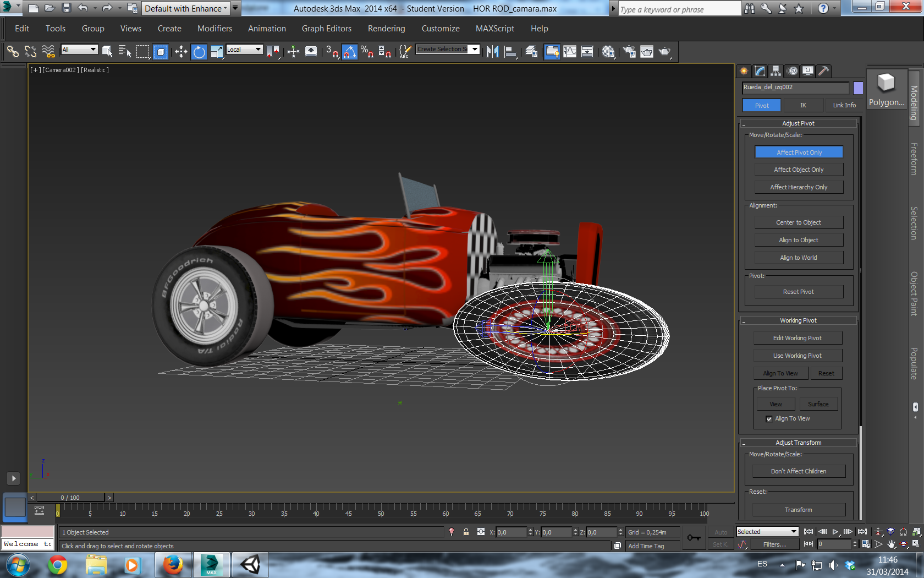Open the Curve Editor toolbar icon
Viewport: 924px width, 578px height.
click(570, 52)
